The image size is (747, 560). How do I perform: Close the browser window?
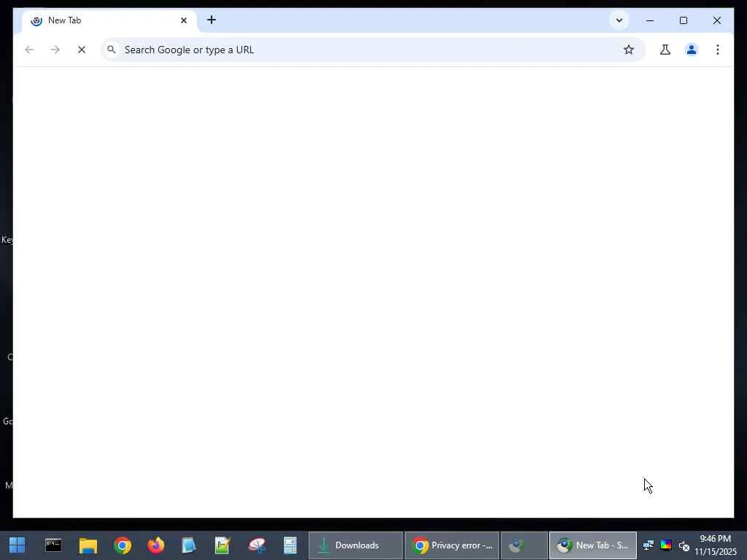coord(716,20)
